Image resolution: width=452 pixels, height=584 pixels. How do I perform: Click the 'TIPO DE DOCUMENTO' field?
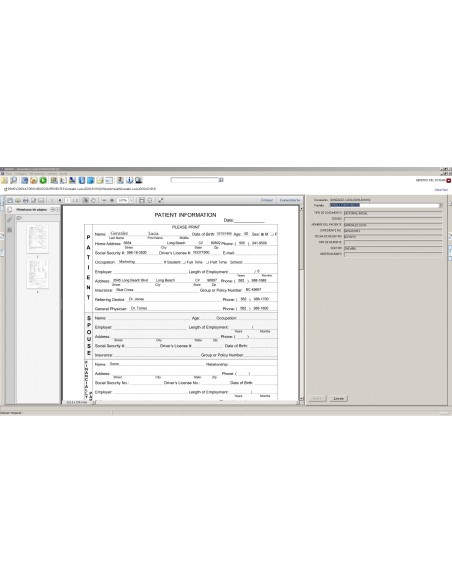(x=392, y=213)
